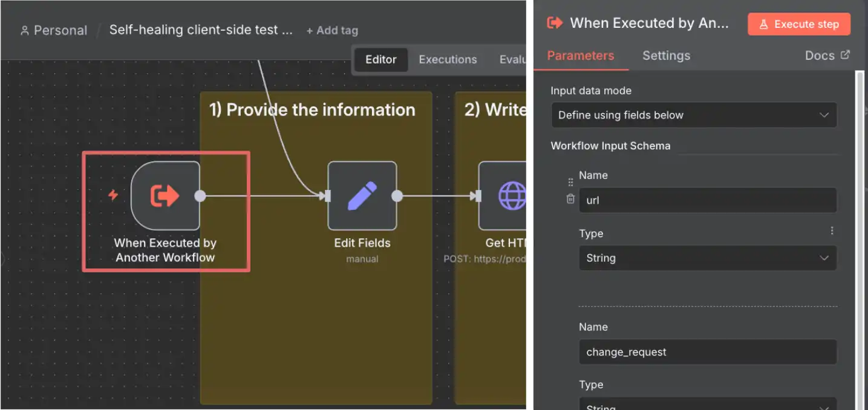
Task: Open the Get HTML globe node
Action: [503, 195]
